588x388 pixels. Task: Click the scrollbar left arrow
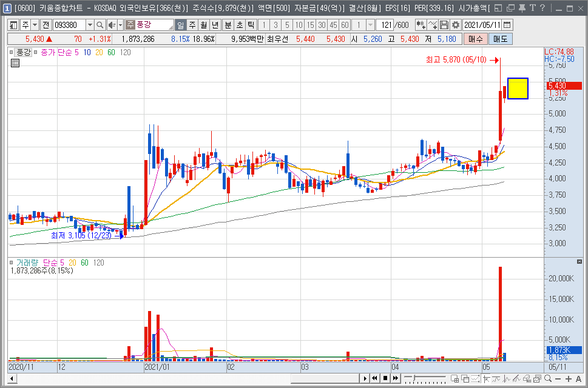point(12,379)
